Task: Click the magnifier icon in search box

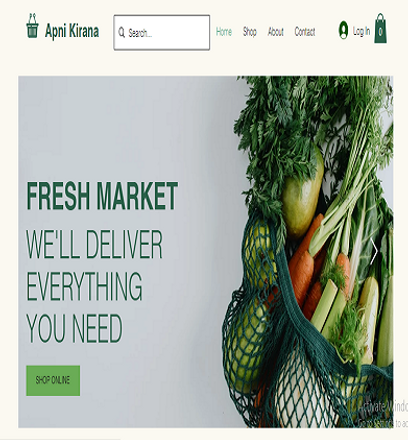Action: (x=122, y=33)
